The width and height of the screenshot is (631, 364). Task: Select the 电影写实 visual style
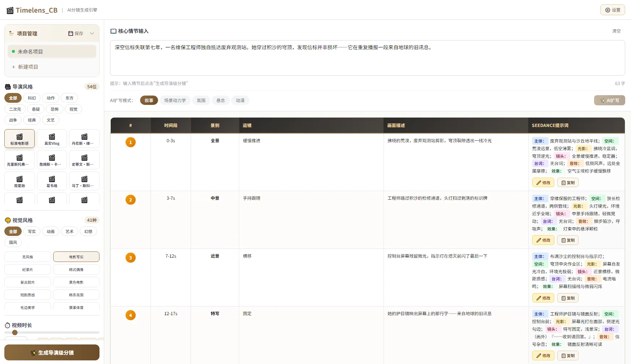pyautogui.click(x=76, y=257)
